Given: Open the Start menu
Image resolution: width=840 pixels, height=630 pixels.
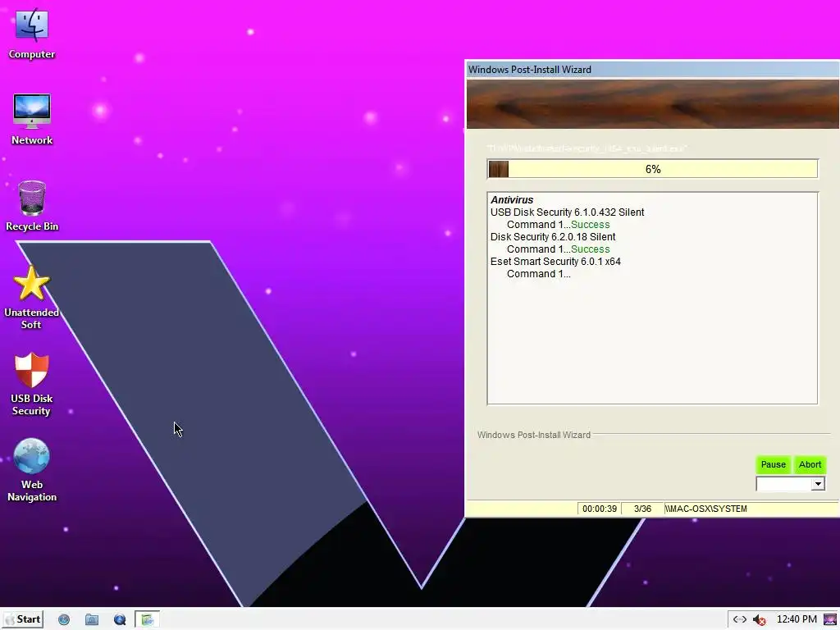Looking at the screenshot, I should click(x=23, y=619).
